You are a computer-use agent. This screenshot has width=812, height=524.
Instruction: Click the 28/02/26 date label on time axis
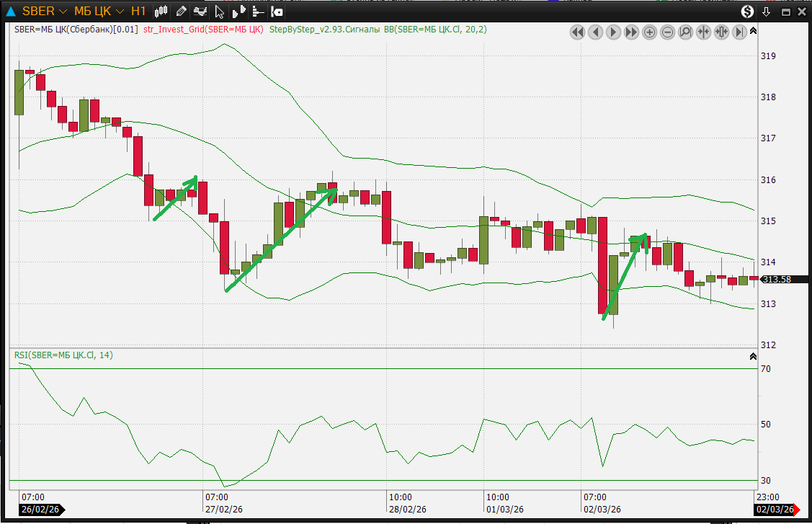(x=408, y=510)
